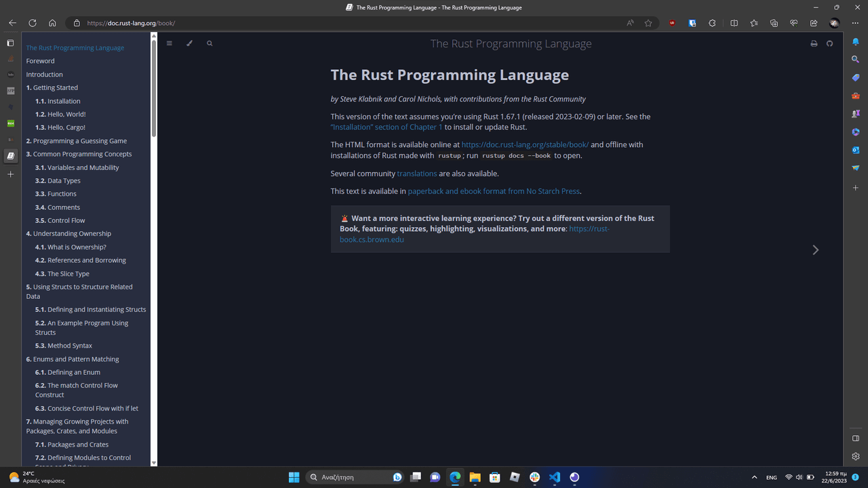Click the book's search magnifier icon
This screenshot has height=488, width=868.
210,43
